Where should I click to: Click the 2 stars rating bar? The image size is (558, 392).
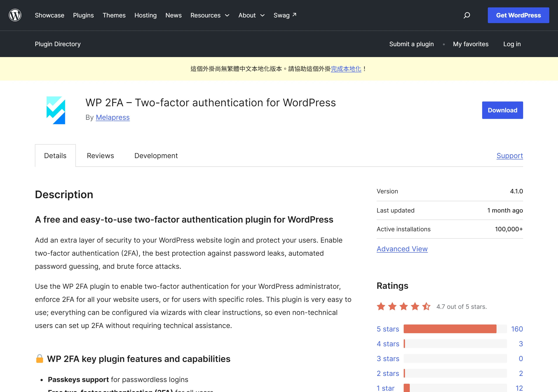[x=455, y=373]
